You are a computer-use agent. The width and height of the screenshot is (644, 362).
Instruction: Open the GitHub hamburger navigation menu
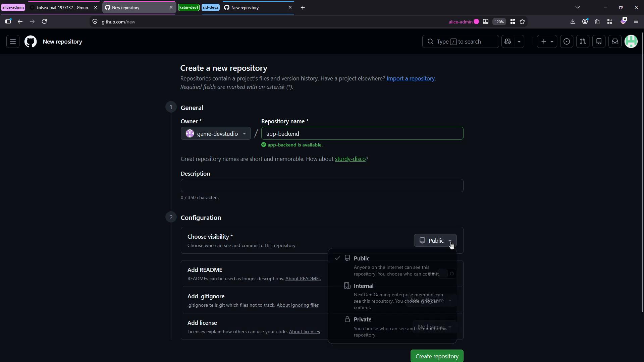coord(13,42)
